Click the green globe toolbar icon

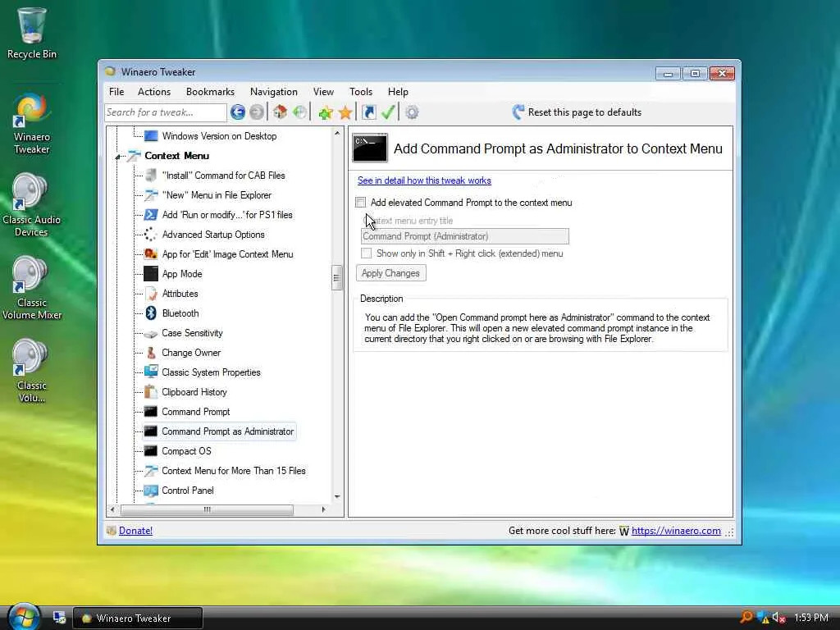pos(300,112)
